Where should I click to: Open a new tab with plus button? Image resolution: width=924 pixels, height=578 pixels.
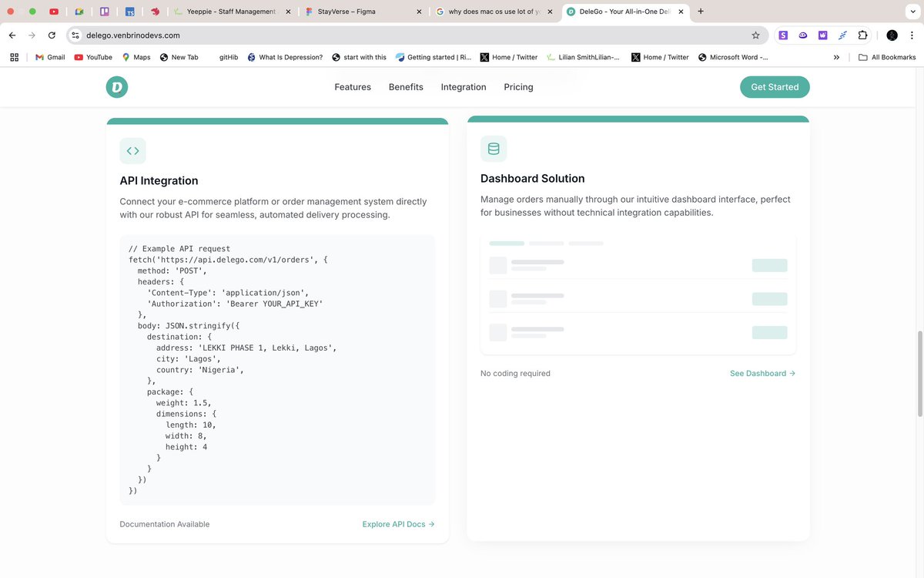pos(700,12)
